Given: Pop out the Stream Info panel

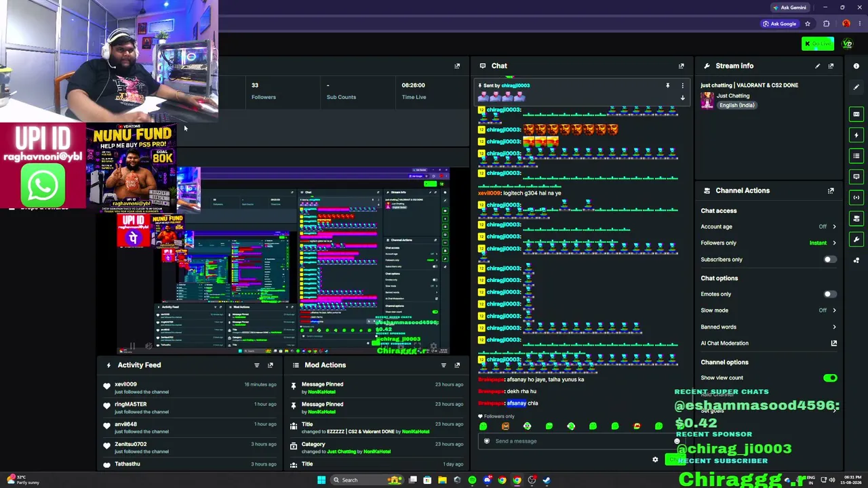Looking at the screenshot, I should click(x=831, y=66).
